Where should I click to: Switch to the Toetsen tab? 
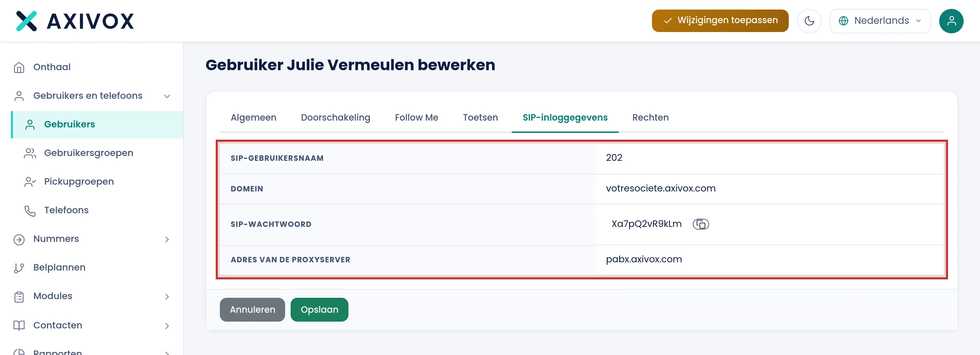[480, 117]
